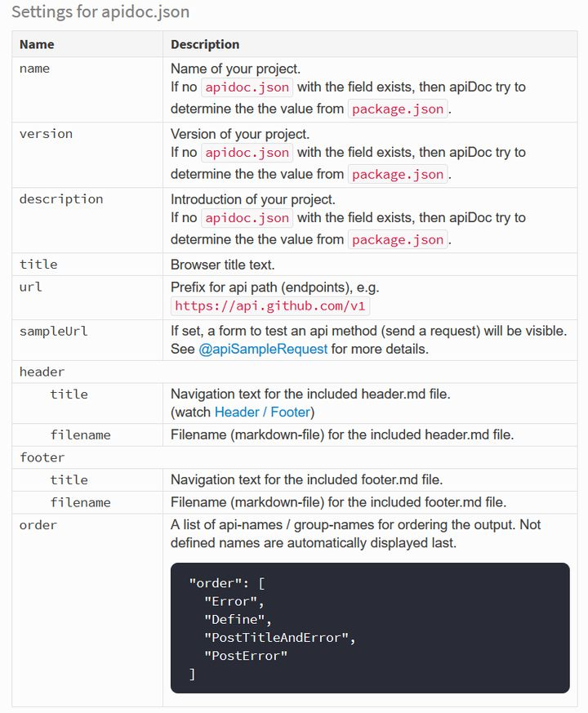Select the version setting row label

coord(46,134)
